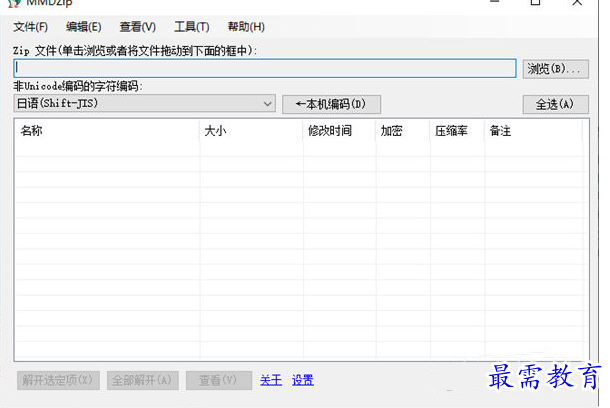Open the 查看(V) menu in menu bar
The width and height of the screenshot is (610, 408).
138,27
